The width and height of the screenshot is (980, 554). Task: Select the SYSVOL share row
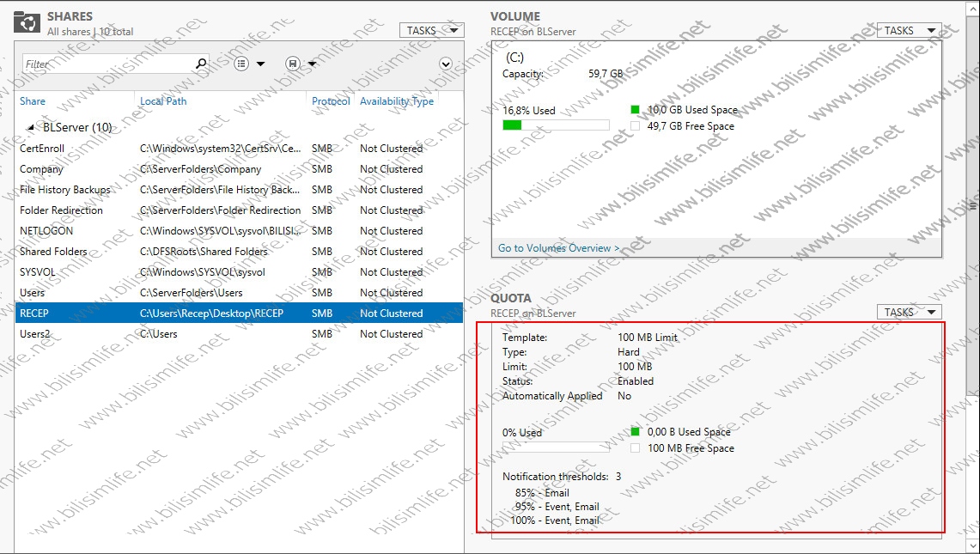(x=239, y=272)
